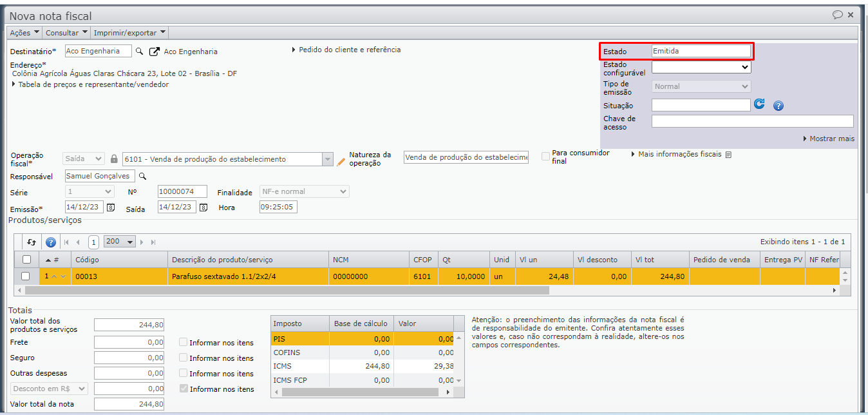Viewport: 868px width, 415px height.
Task: Expand 'Tabela de preços e representante/vendedor'
Action: point(90,84)
